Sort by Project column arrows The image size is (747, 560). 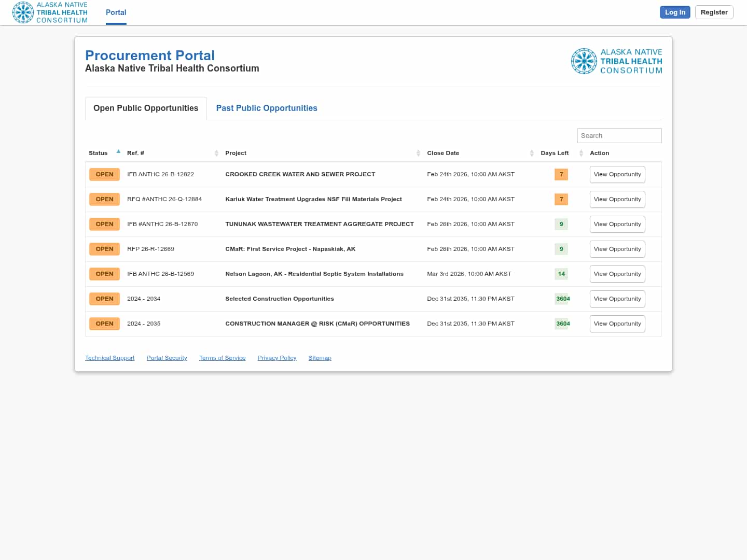pyautogui.click(x=418, y=153)
